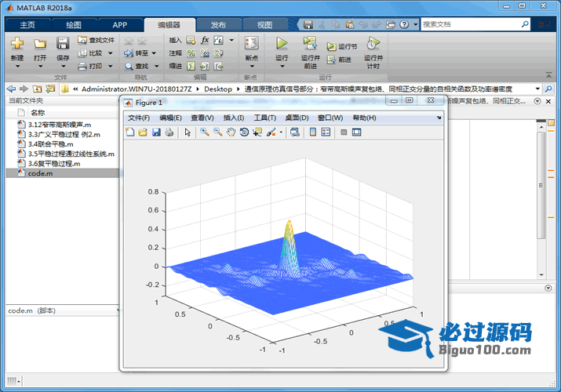Screen dimensions: 561x392
Task: Toggle the Brush data tool
Action: pos(271,132)
